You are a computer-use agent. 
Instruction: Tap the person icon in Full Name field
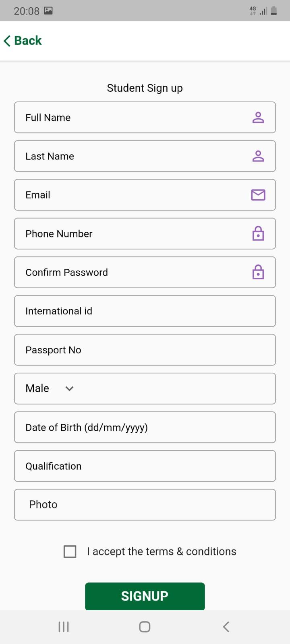[258, 118]
